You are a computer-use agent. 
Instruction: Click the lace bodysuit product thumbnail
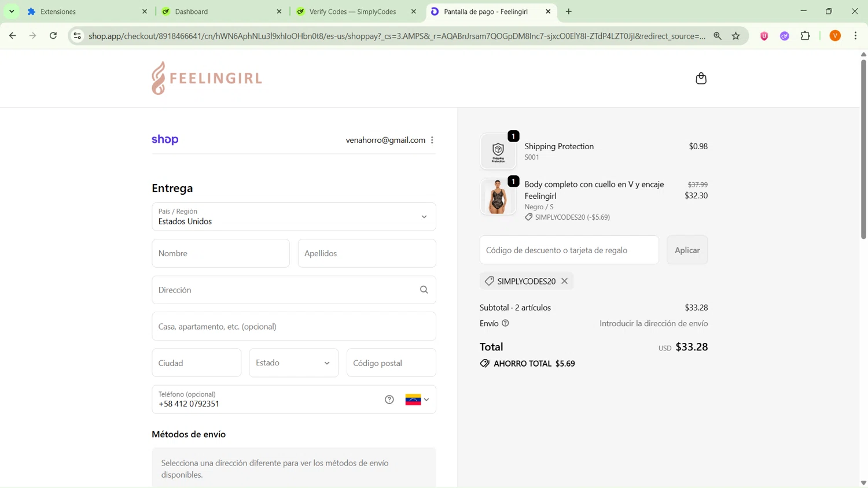498,197
